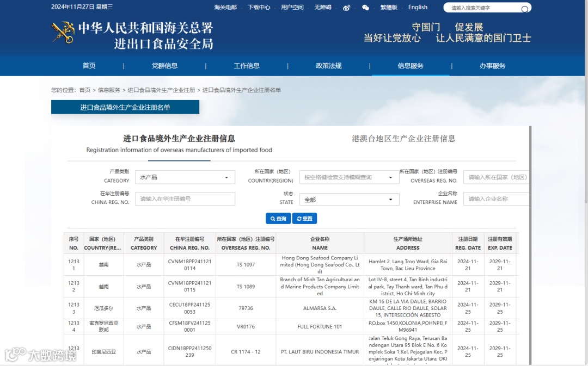The height and width of the screenshot is (366, 588).
Task: Click the NAME column header
Action: click(320, 244)
